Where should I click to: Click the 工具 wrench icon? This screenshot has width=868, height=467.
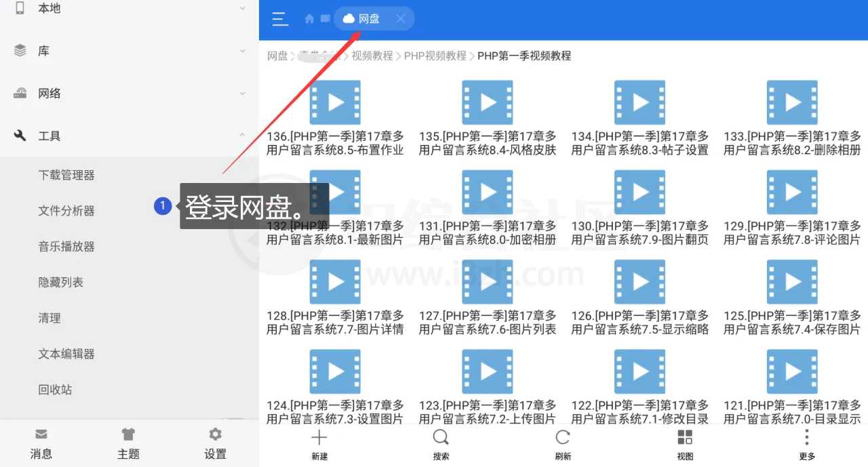[20, 136]
